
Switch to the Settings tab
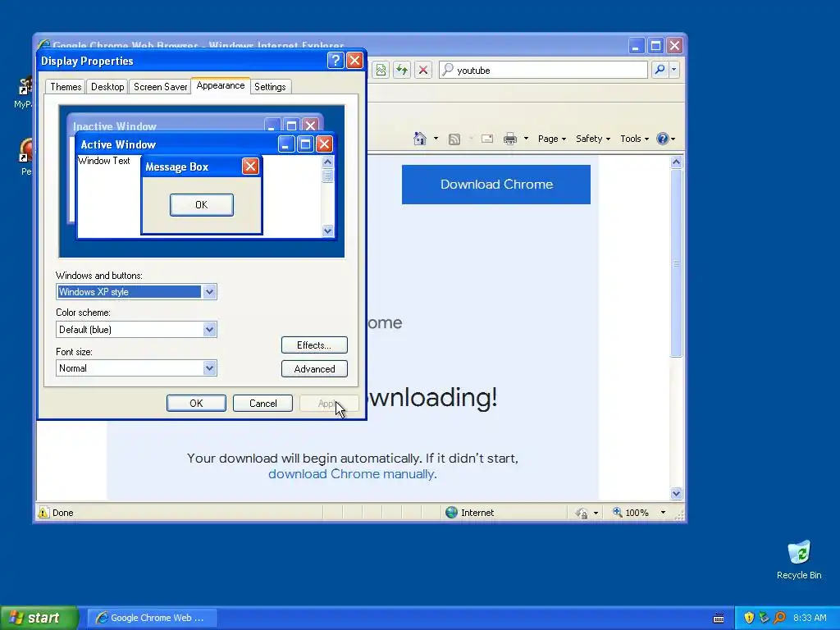click(x=270, y=87)
